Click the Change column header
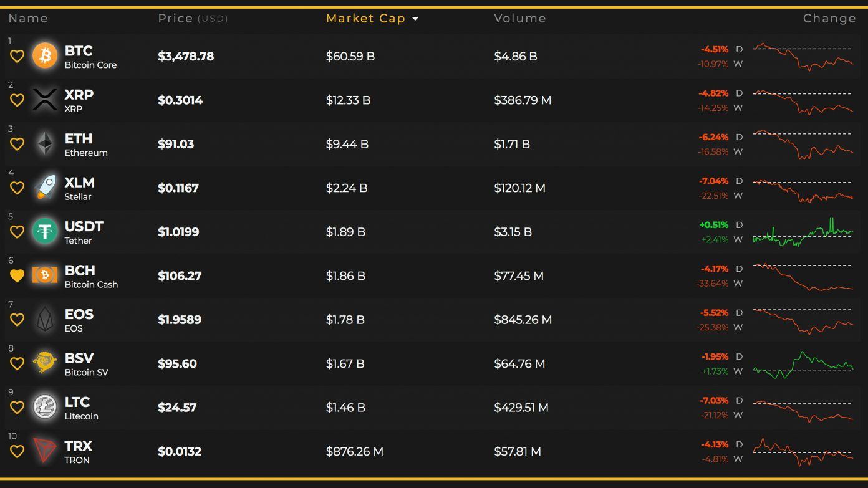Viewport: 868px width, 488px height. pyautogui.click(x=829, y=19)
